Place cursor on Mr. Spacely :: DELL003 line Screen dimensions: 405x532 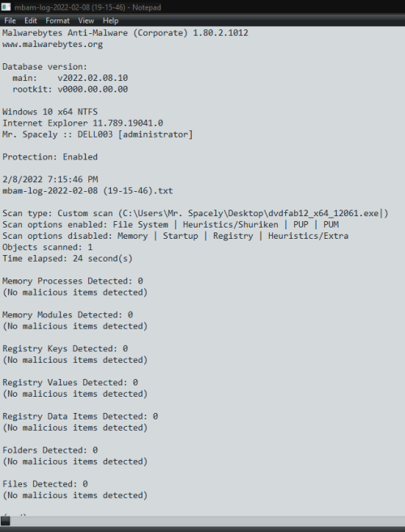pos(97,134)
